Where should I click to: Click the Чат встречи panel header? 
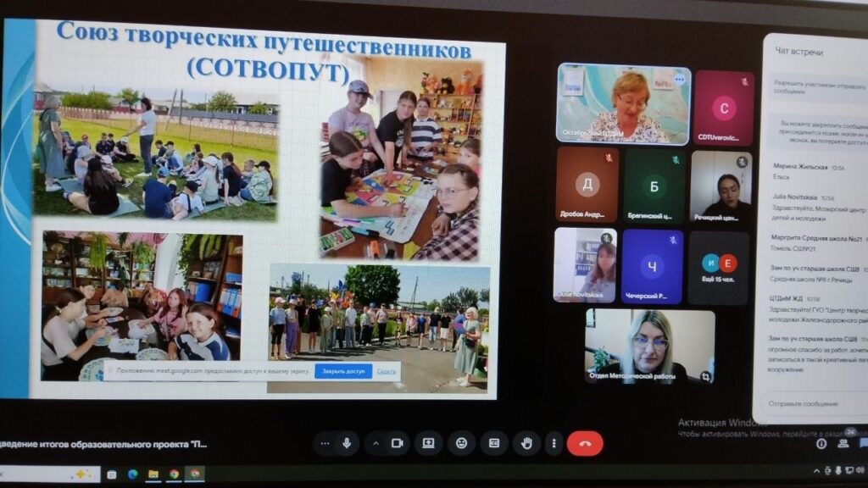click(x=799, y=52)
